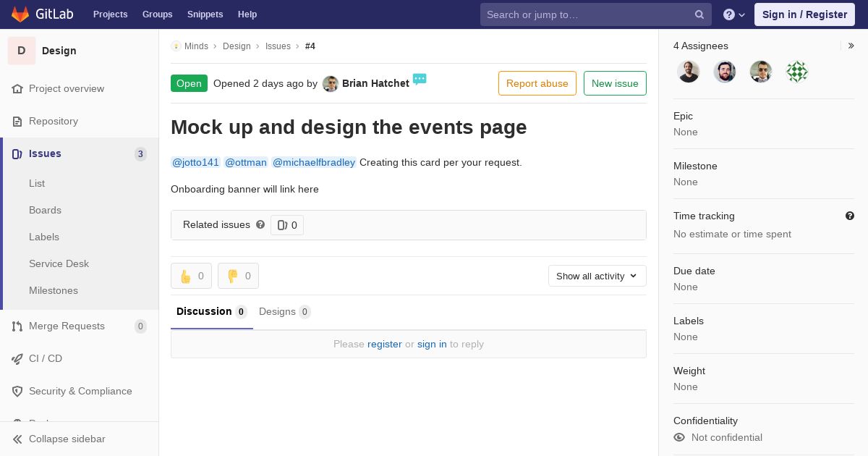Screen dimensions: 868x456
Task: Open CI / CD rocket icon in sidebar
Action: (17, 358)
